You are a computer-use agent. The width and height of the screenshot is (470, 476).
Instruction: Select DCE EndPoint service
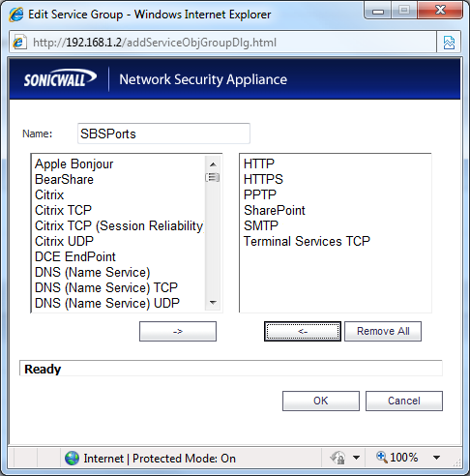click(75, 256)
